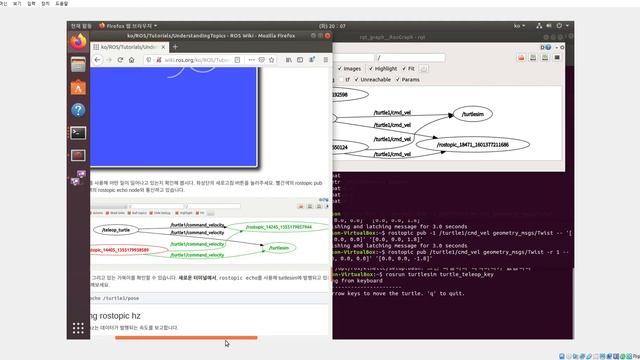Open the Terminal icon in the dock
The image size is (640, 360).
coord(78,133)
